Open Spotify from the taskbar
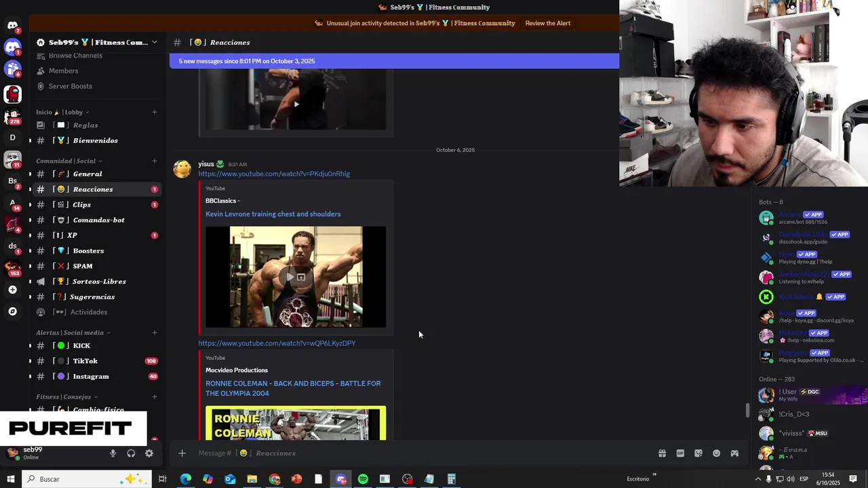 click(x=363, y=479)
